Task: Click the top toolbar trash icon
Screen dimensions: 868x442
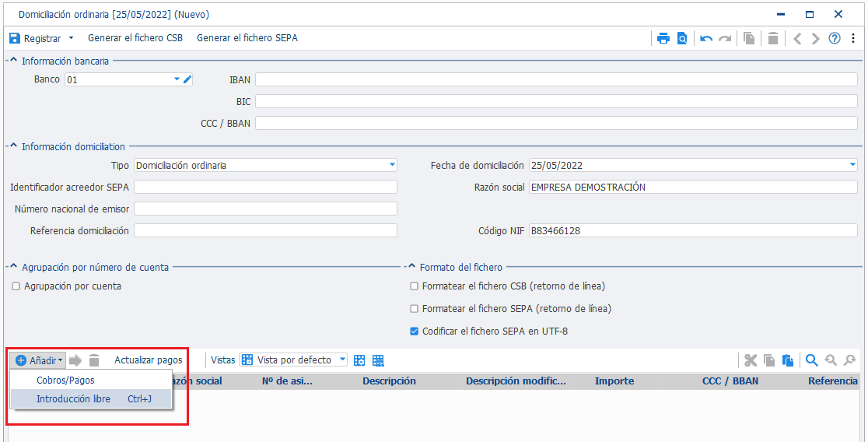Action: point(773,38)
